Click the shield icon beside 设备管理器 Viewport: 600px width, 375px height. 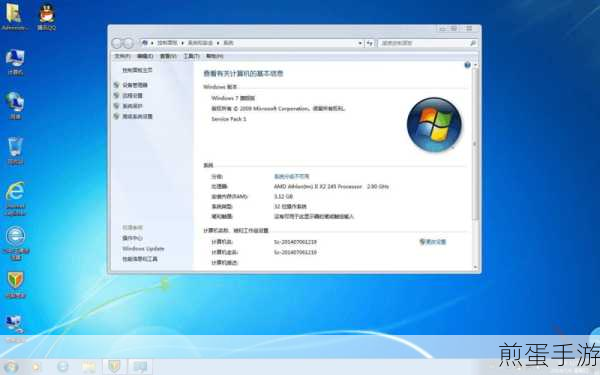tap(116, 85)
